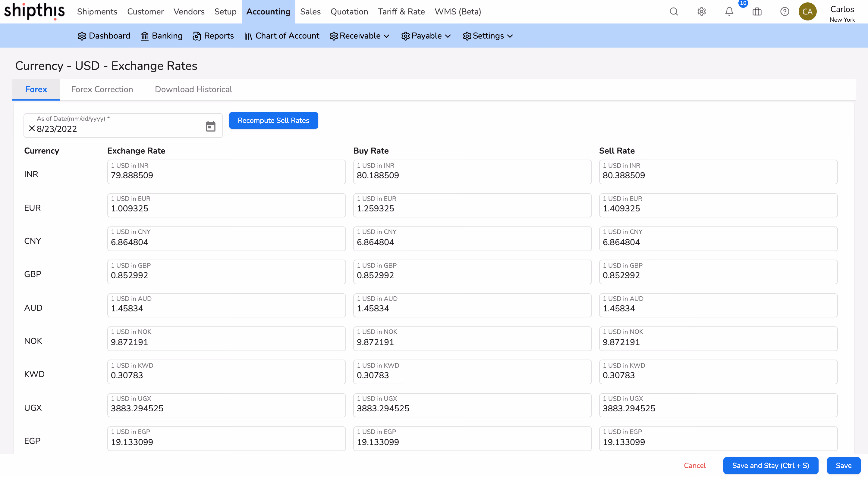Click Save and Stay (Ctrl + S)
This screenshot has width=868, height=477.
[770, 465]
